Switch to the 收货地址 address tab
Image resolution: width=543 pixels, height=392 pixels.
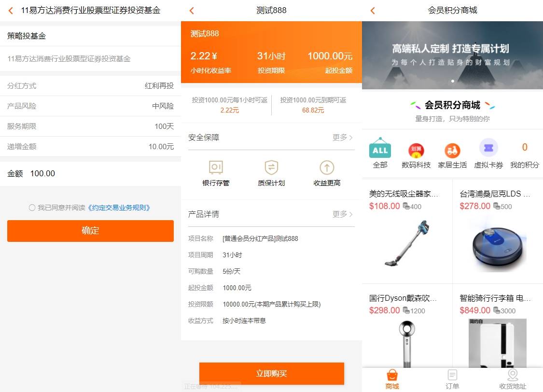(x=513, y=379)
